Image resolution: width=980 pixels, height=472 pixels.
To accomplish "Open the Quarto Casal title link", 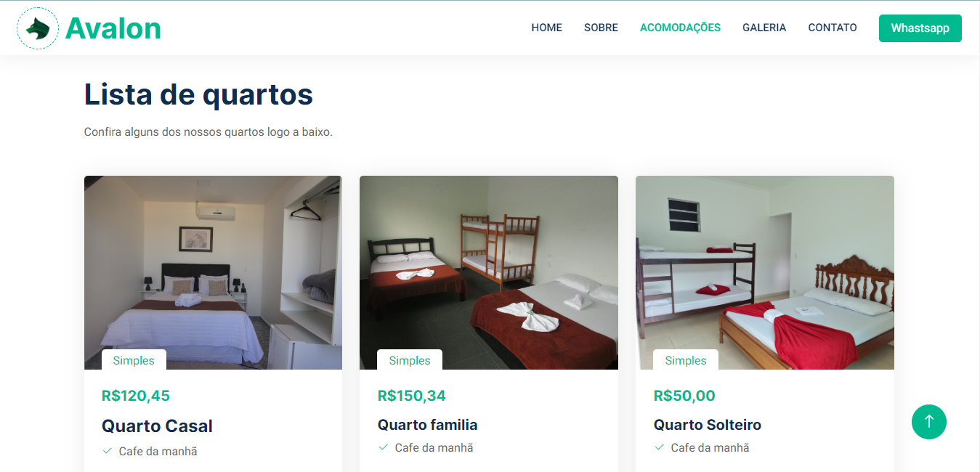I will [157, 426].
